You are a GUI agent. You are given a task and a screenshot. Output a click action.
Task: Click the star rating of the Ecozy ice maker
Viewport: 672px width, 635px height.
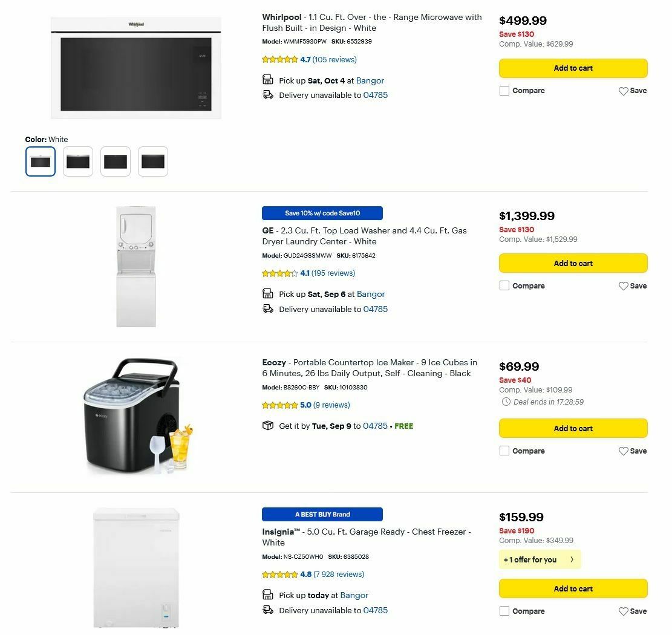click(x=280, y=405)
